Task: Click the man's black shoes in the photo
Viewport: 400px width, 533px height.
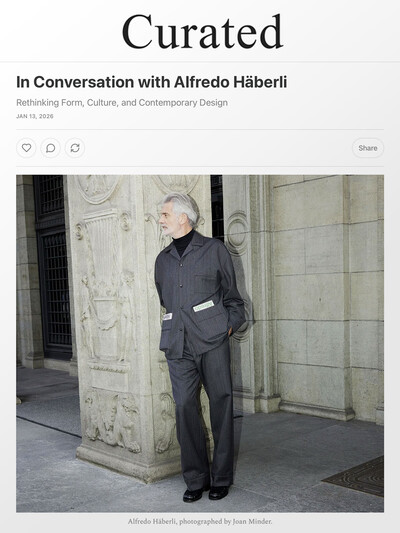Action: [x=206, y=493]
